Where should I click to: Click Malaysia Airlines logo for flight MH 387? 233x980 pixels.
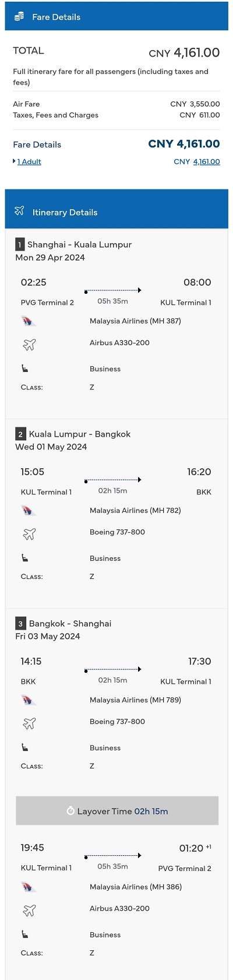click(x=28, y=321)
